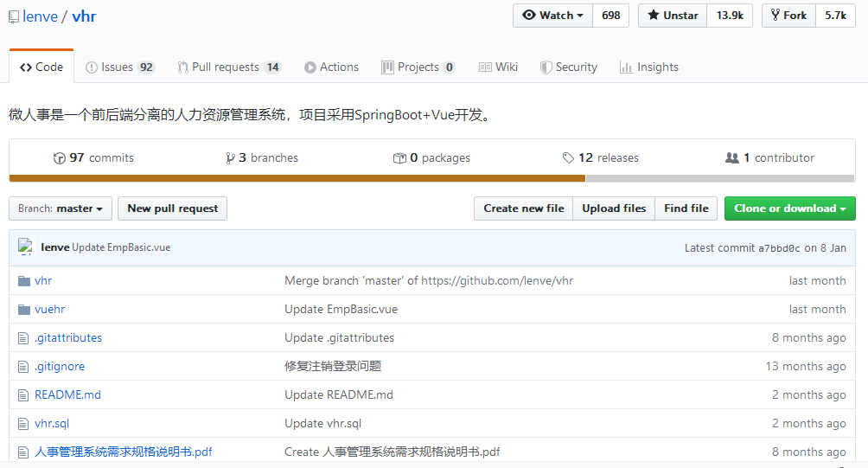The height and width of the screenshot is (468, 868).
Task: Open the 13.9k stargazers count
Action: (x=730, y=16)
